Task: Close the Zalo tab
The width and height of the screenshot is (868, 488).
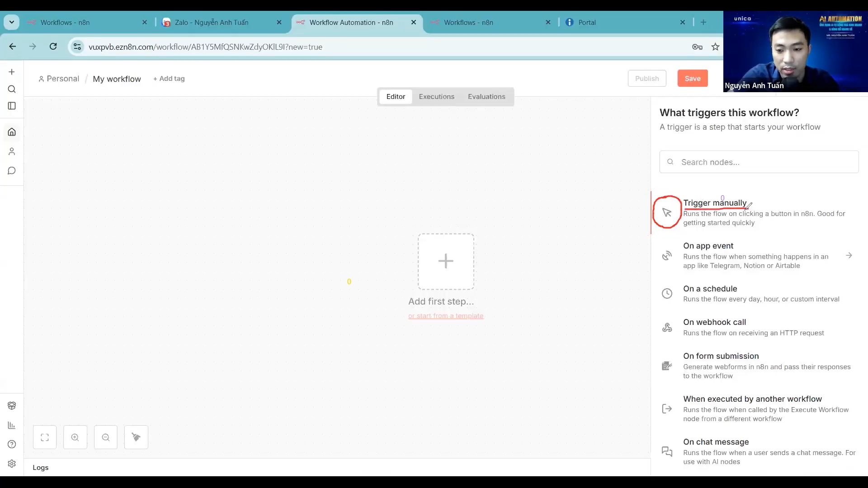Action: pyautogui.click(x=279, y=22)
